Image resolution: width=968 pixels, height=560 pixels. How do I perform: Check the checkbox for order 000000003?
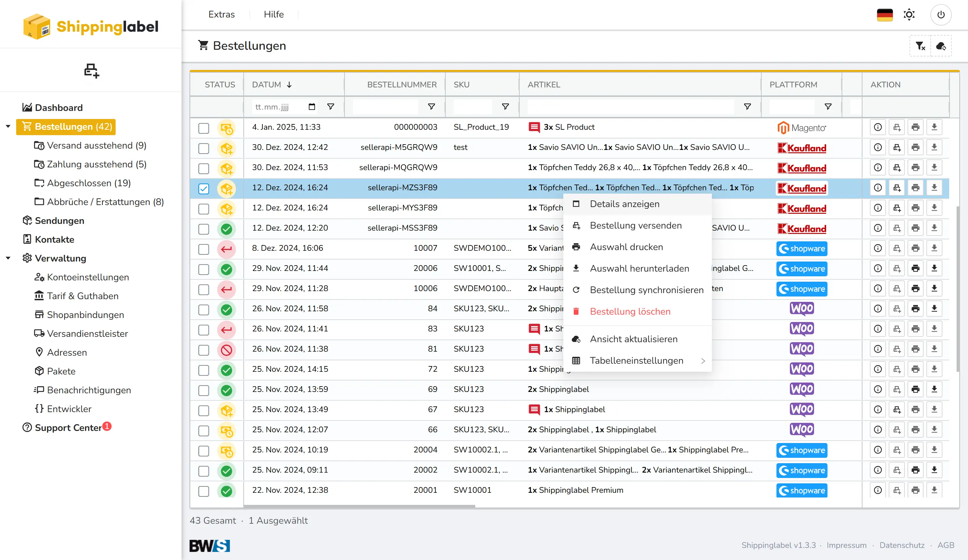204,128
